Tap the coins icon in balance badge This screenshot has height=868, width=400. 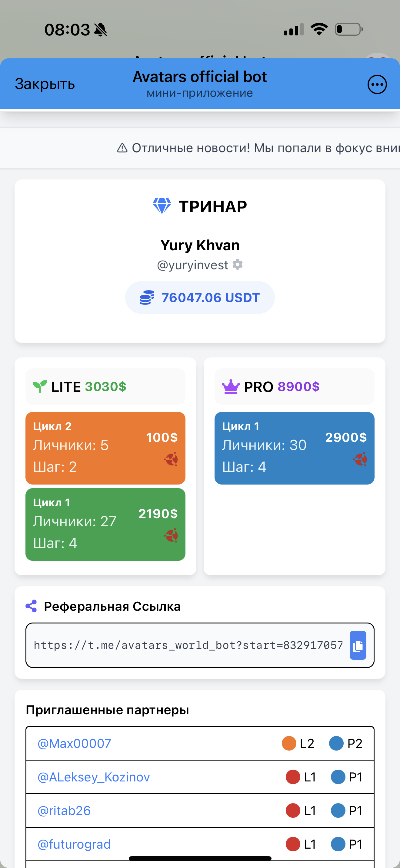point(147,298)
